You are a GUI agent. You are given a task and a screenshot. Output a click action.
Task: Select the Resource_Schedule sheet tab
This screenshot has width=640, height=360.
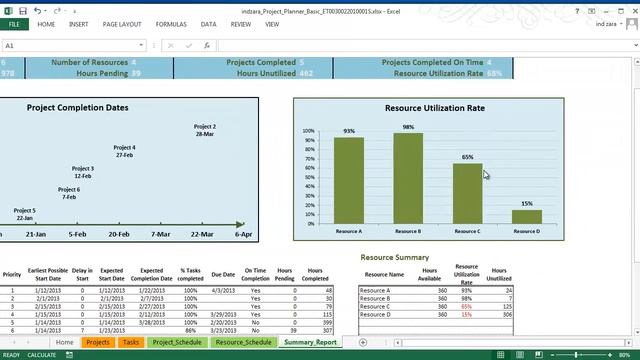point(244,342)
